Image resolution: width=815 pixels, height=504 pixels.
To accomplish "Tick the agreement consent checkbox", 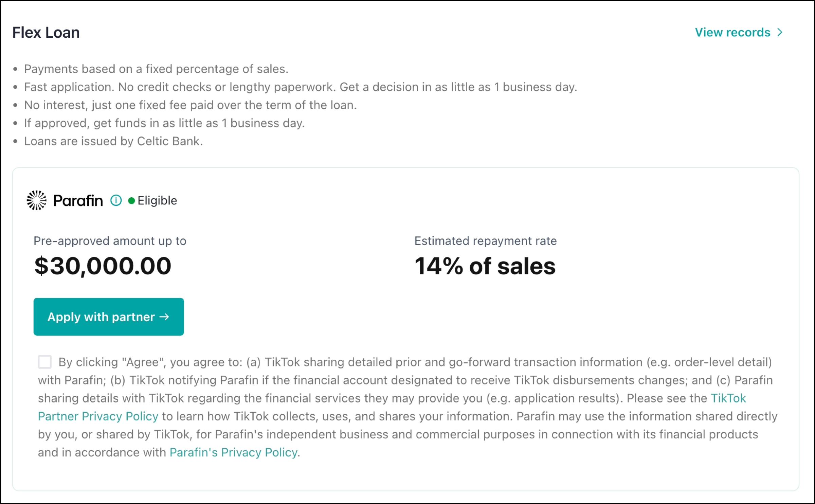I will coord(45,362).
